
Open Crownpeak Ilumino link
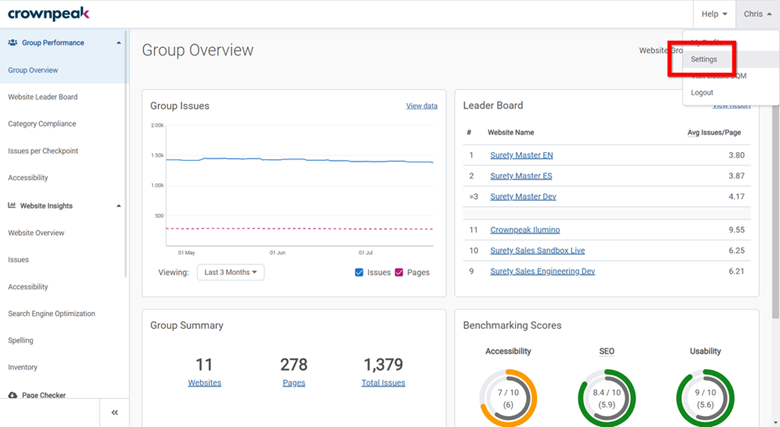coord(525,230)
